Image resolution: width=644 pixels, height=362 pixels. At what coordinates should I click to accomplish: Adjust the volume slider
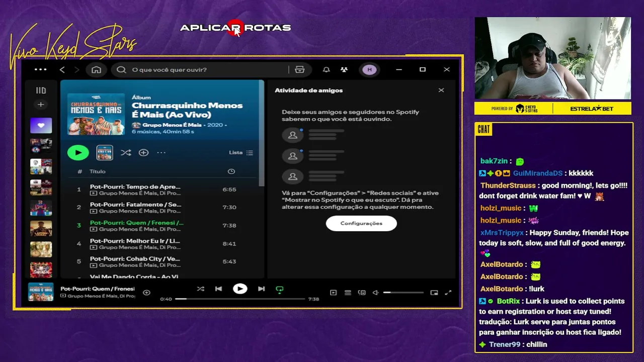(x=404, y=293)
